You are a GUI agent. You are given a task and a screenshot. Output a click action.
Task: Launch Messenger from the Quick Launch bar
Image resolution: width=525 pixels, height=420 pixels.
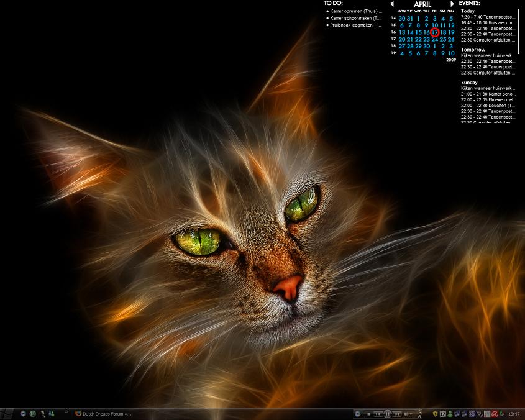click(52, 414)
